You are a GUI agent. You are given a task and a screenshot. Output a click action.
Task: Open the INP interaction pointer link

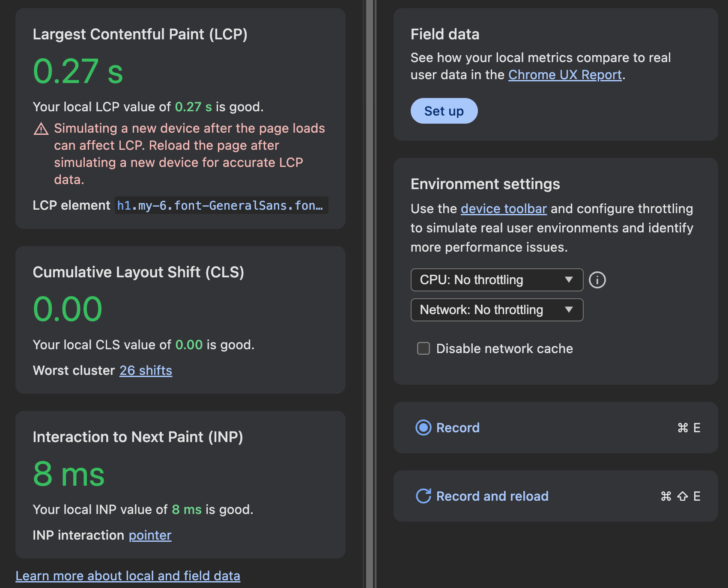point(150,535)
